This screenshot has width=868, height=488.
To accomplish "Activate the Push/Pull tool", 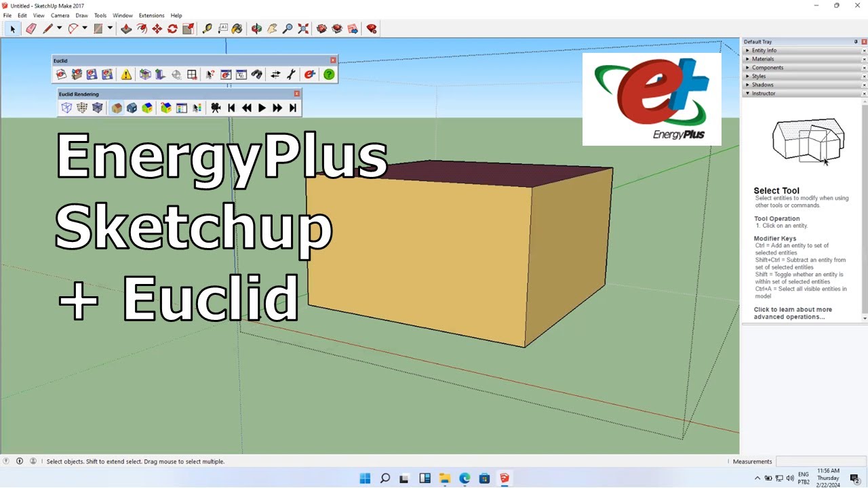I will 126,28.
